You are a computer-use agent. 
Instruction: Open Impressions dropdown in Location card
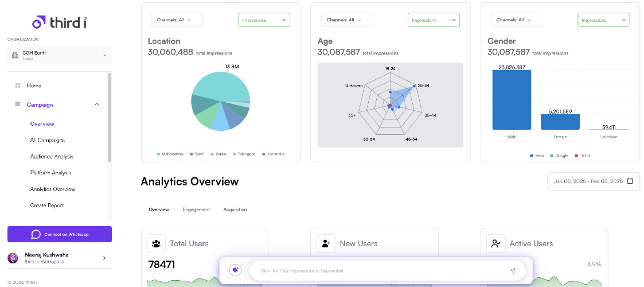tap(264, 20)
